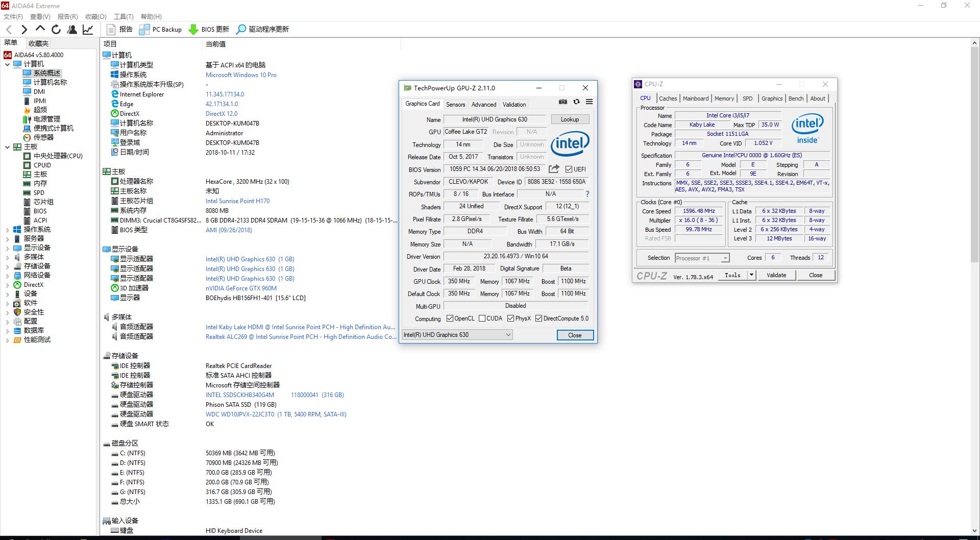Click the 报告 report toolbar button
The image size is (980, 540).
pyautogui.click(x=119, y=30)
